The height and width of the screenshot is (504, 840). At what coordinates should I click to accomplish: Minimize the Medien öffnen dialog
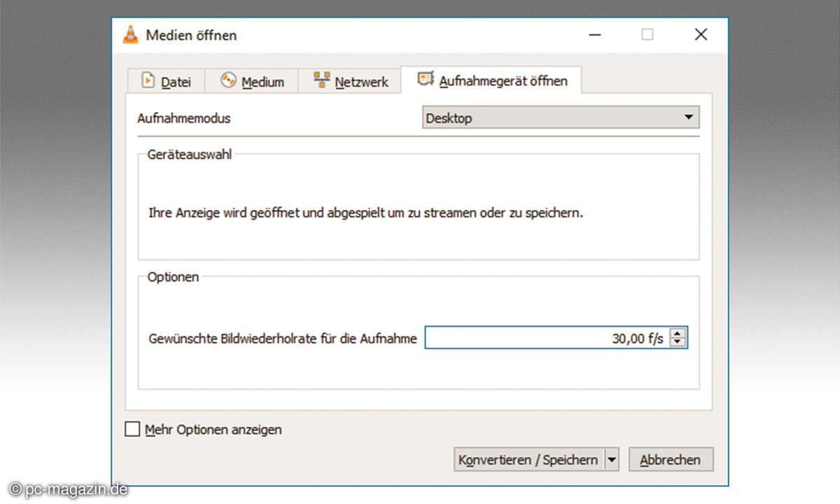tap(595, 34)
